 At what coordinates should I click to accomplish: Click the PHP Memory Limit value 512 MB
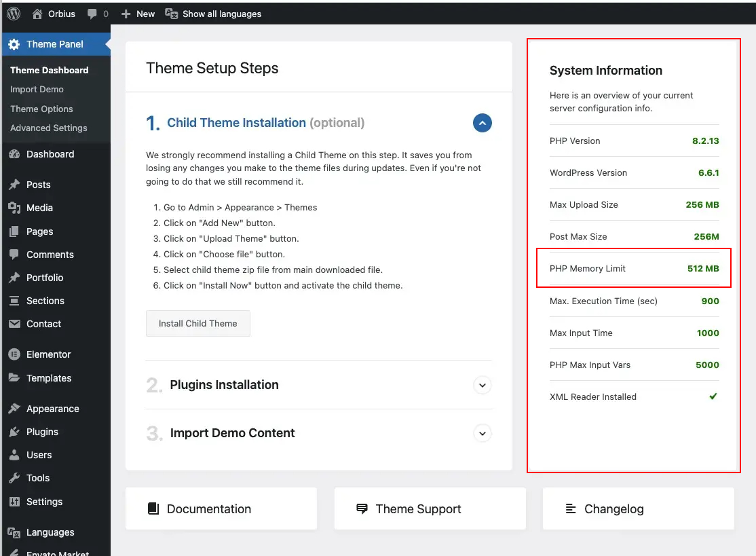[x=703, y=269]
